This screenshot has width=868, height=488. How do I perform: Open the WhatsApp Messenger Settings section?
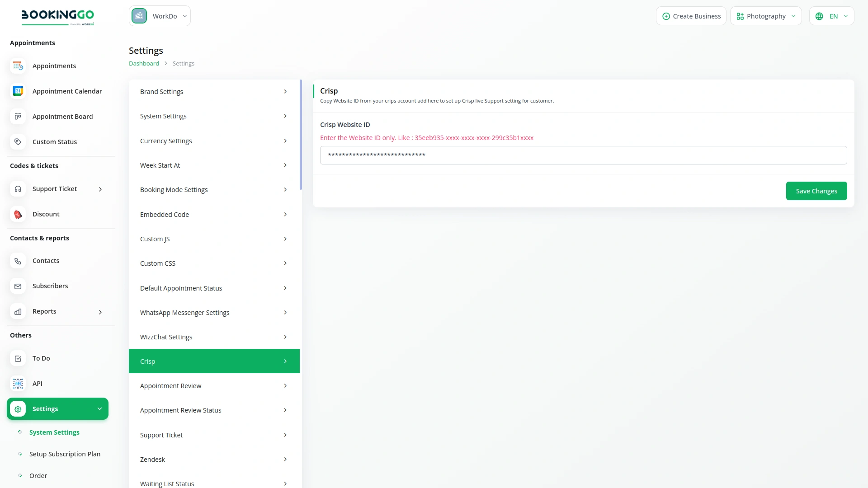point(214,313)
